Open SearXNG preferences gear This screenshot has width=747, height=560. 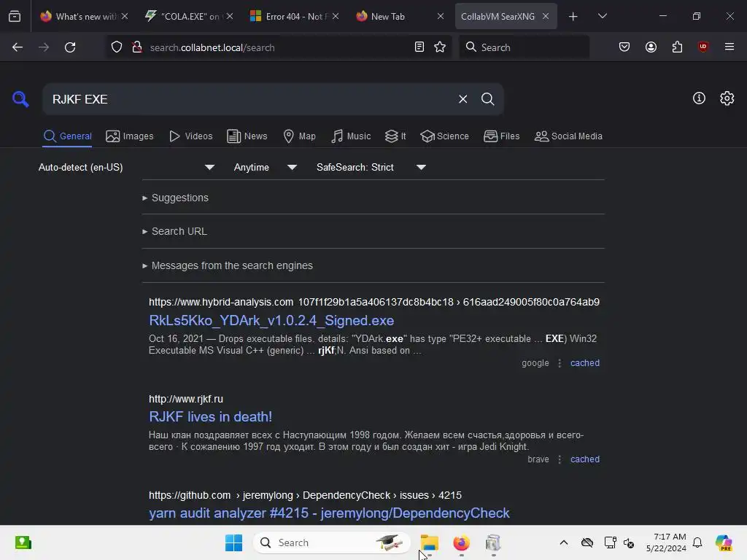[727, 98]
